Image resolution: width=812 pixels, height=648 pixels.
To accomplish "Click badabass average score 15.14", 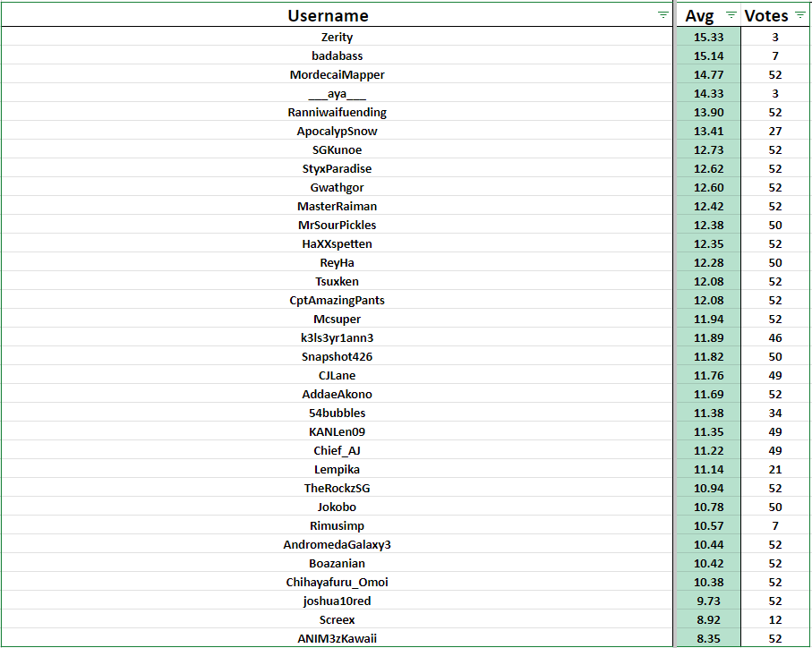I will (x=707, y=56).
